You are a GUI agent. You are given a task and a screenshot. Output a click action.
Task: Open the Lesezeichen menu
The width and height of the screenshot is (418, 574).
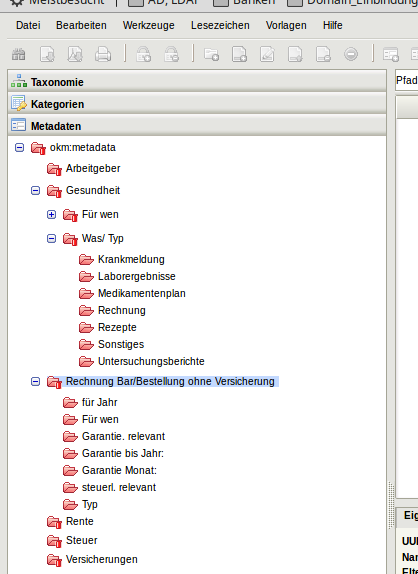point(220,25)
